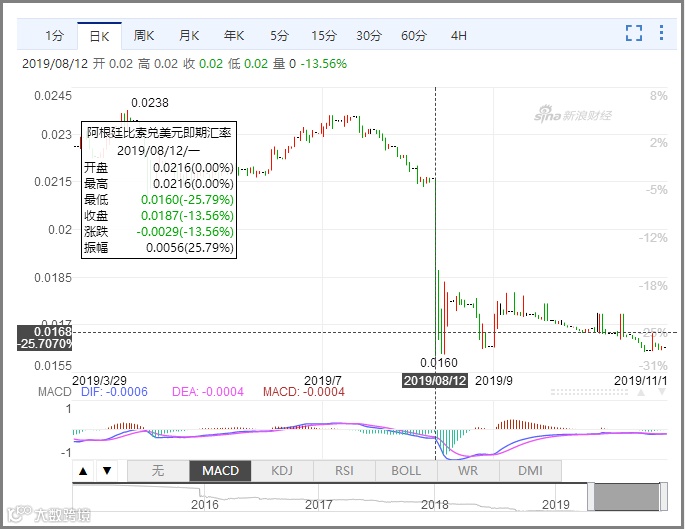Click the 0.0160 low price label
685x529 pixels.
pos(439,363)
